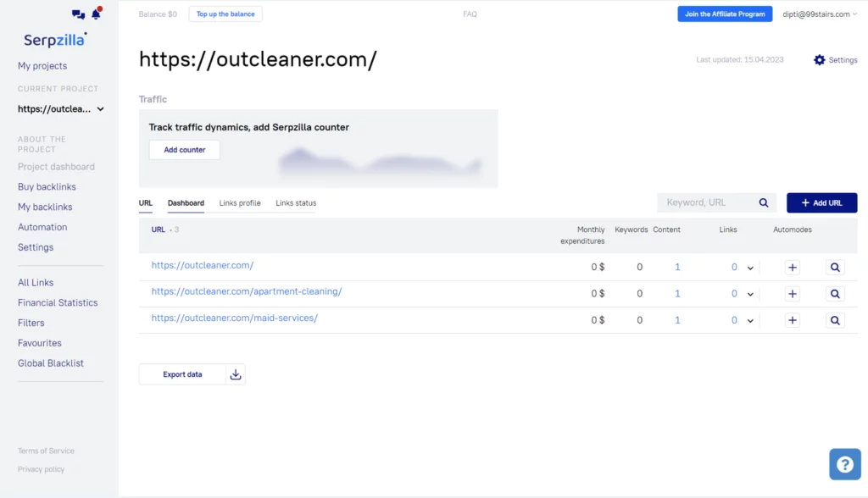Open Automation in the sidebar
This screenshot has width=868, height=498.
[x=42, y=227]
